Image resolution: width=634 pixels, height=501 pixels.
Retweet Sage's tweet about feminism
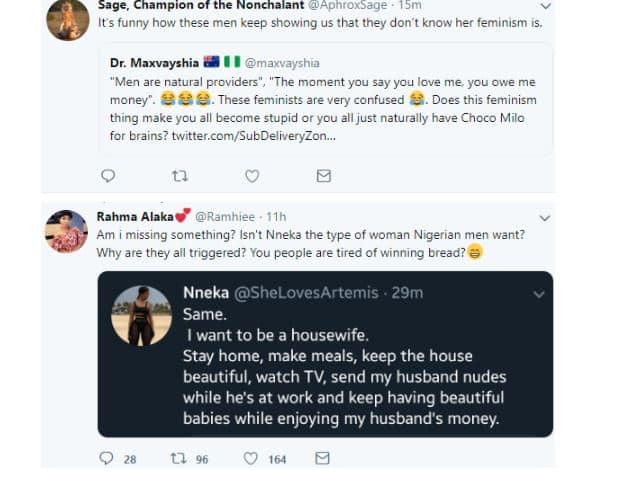(x=180, y=176)
